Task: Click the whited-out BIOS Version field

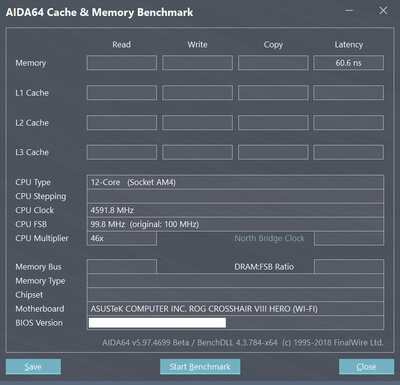Action: (x=157, y=323)
